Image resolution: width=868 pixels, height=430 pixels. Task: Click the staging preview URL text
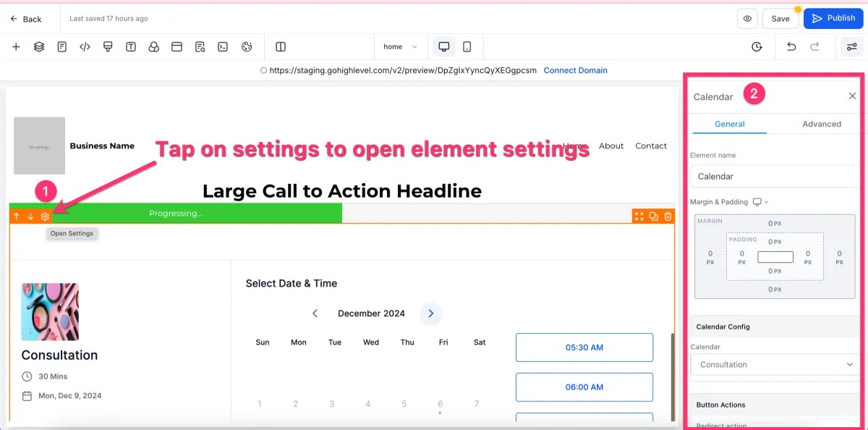click(403, 70)
